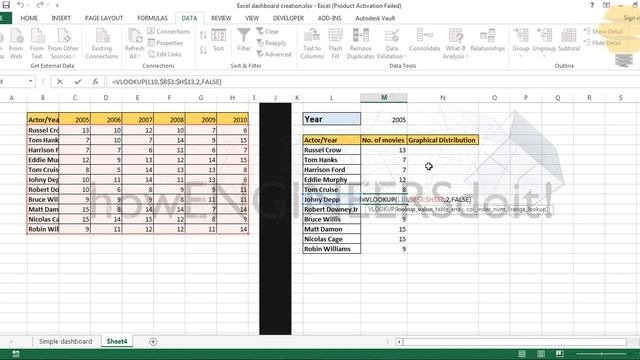
Task: Click Clear filter button
Action: (x=268, y=31)
